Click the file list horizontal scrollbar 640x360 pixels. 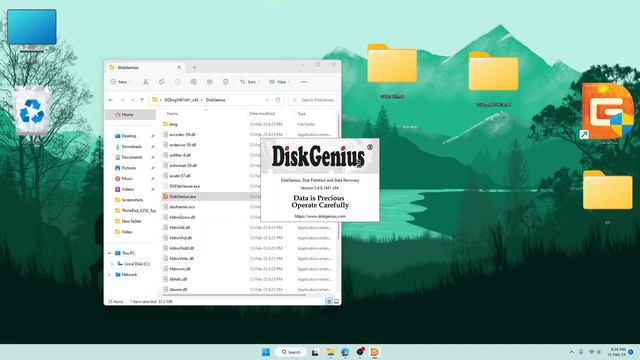tap(234, 295)
